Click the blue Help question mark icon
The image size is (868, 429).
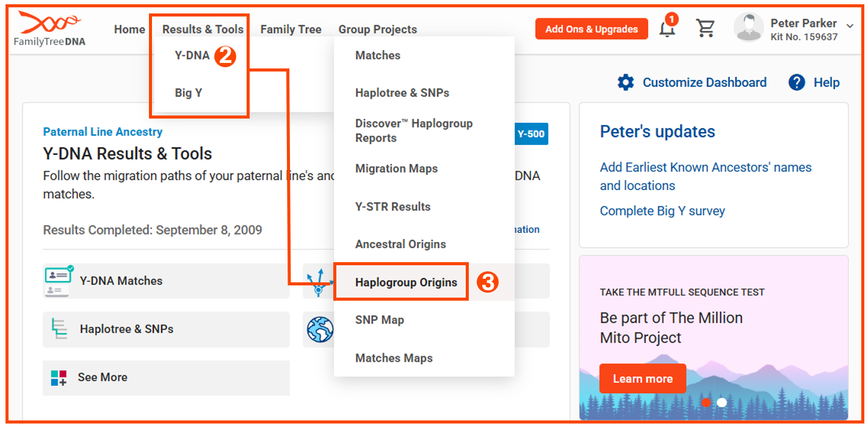[796, 82]
